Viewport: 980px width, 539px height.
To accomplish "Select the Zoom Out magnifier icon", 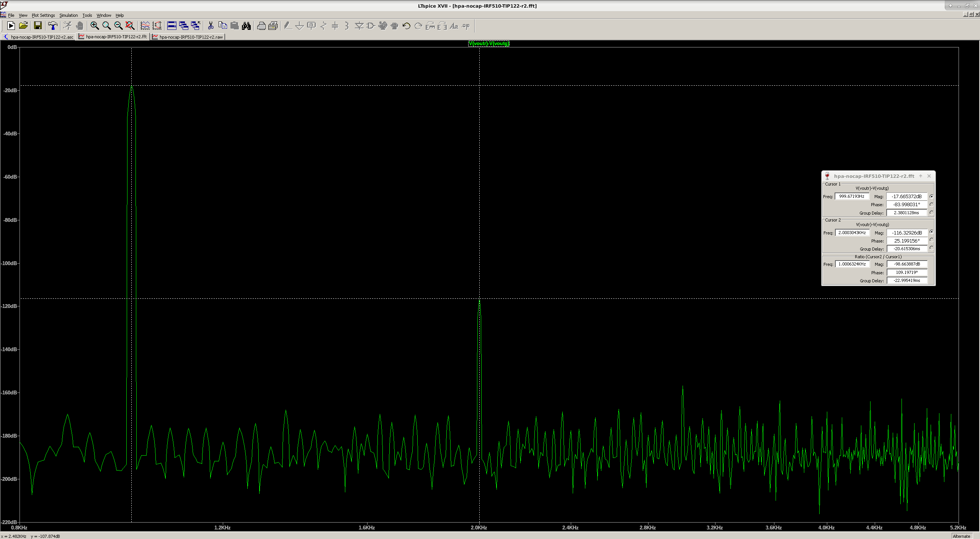I will (x=118, y=26).
